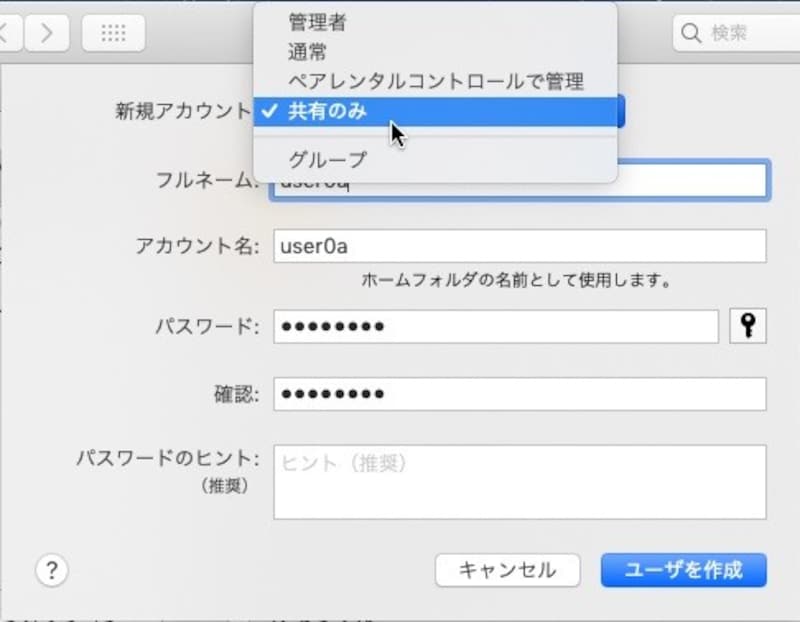Screen dimensions: 800x622
Task: Choose グループ as the account type
Action: (322, 157)
